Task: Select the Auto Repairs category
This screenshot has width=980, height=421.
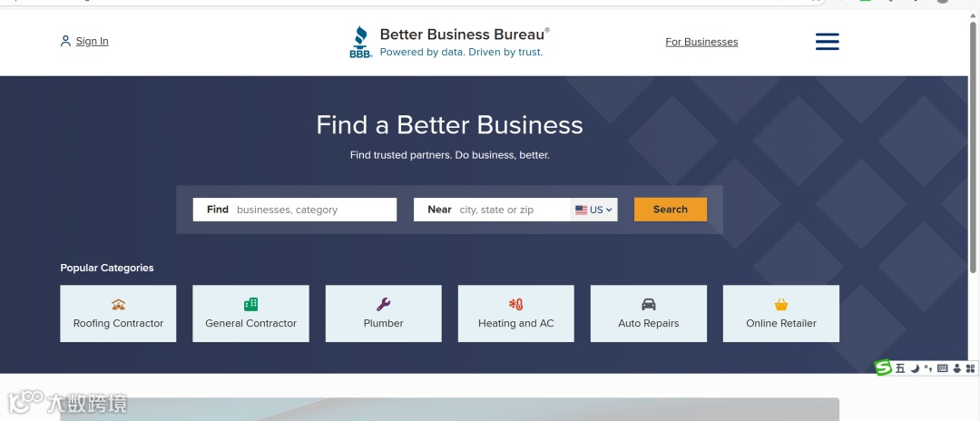Action: (x=649, y=314)
